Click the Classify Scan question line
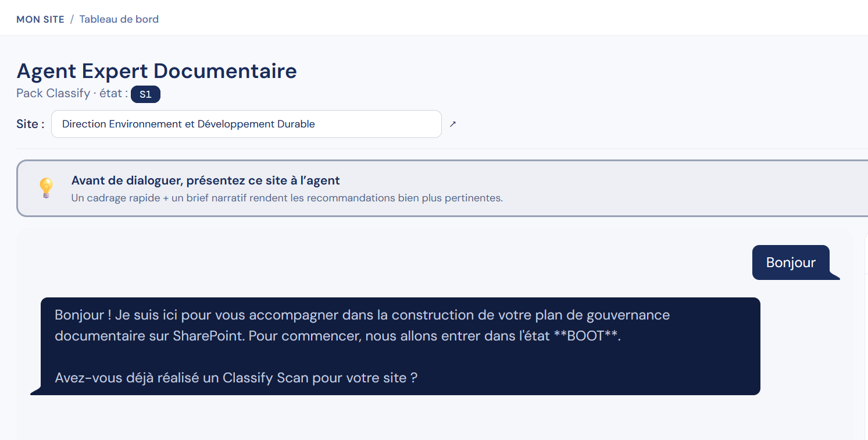The height and width of the screenshot is (440, 868). click(236, 378)
